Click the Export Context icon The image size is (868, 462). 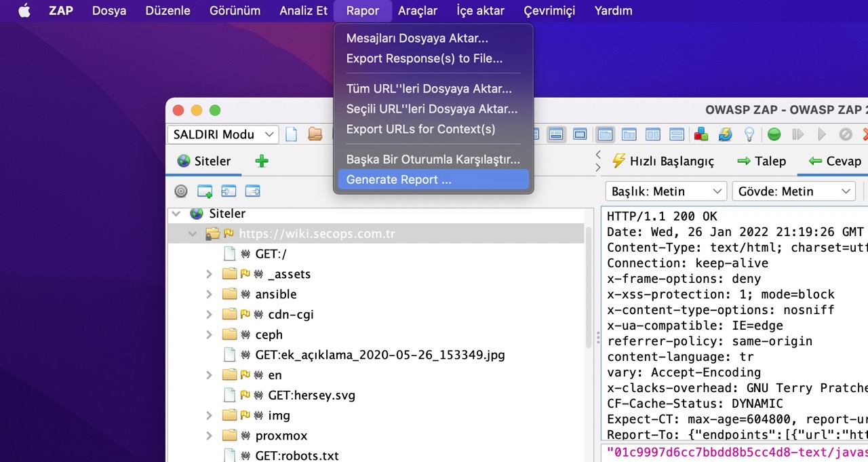[252, 191]
